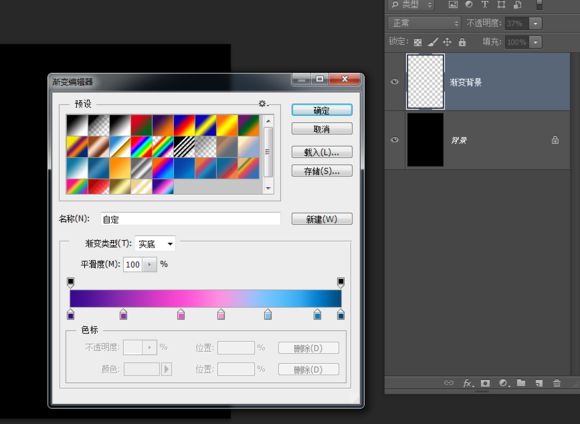Click the 背景 layer black thumbnail

pos(425,140)
